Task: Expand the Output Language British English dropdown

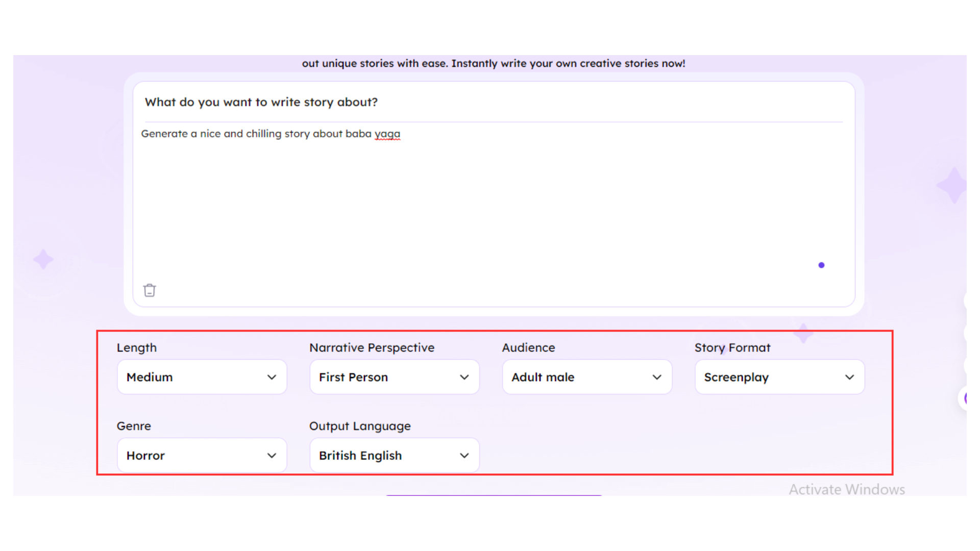Action: click(x=394, y=456)
